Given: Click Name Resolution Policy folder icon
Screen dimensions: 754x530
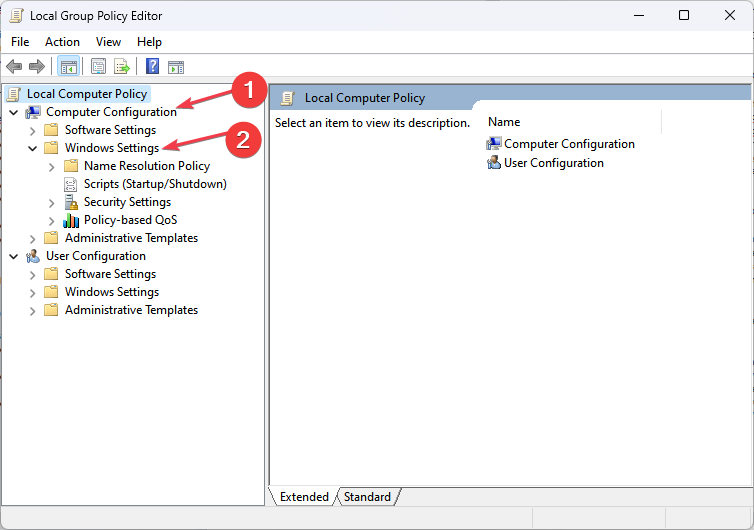Looking at the screenshot, I should click(x=71, y=166).
